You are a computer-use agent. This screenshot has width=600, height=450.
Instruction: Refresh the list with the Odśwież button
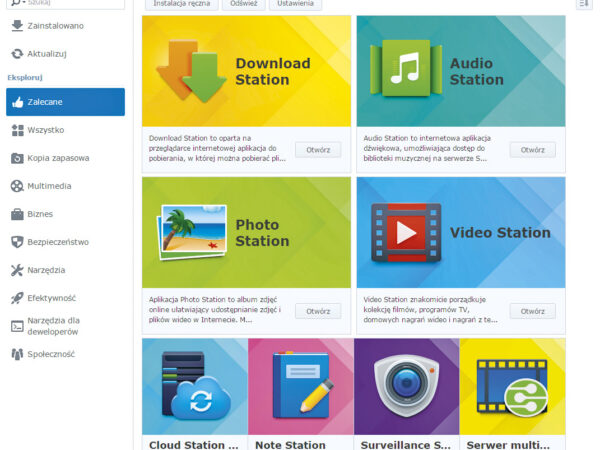242,4
